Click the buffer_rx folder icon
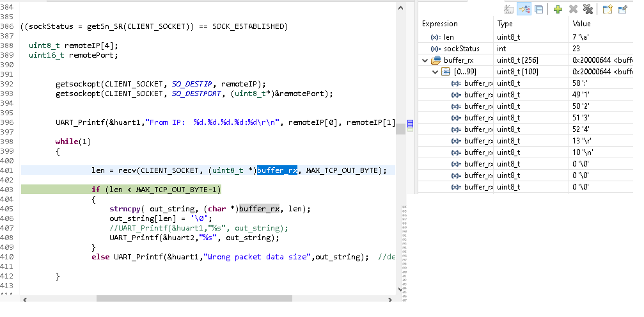 (x=436, y=60)
